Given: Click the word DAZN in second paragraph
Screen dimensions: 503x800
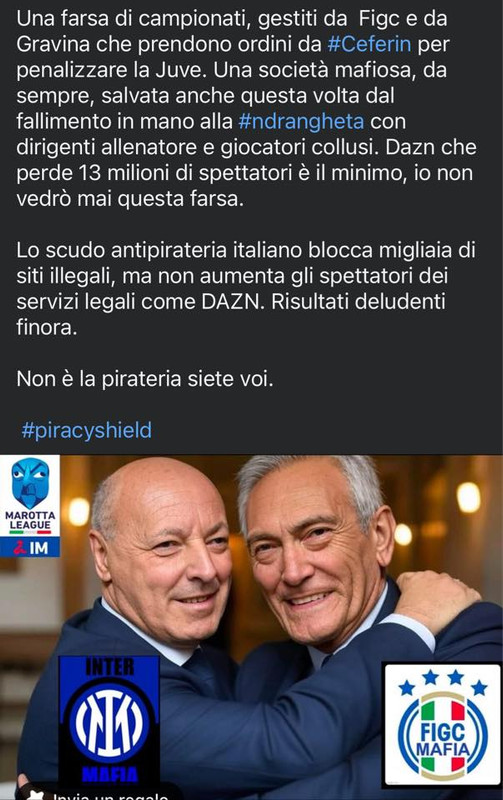Looking at the screenshot, I should [233, 302].
